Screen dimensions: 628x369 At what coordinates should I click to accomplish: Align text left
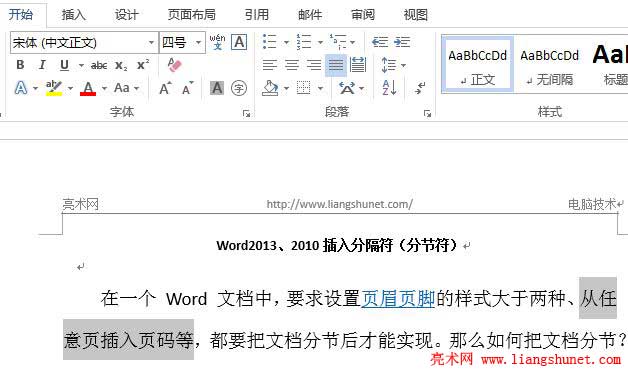270,65
